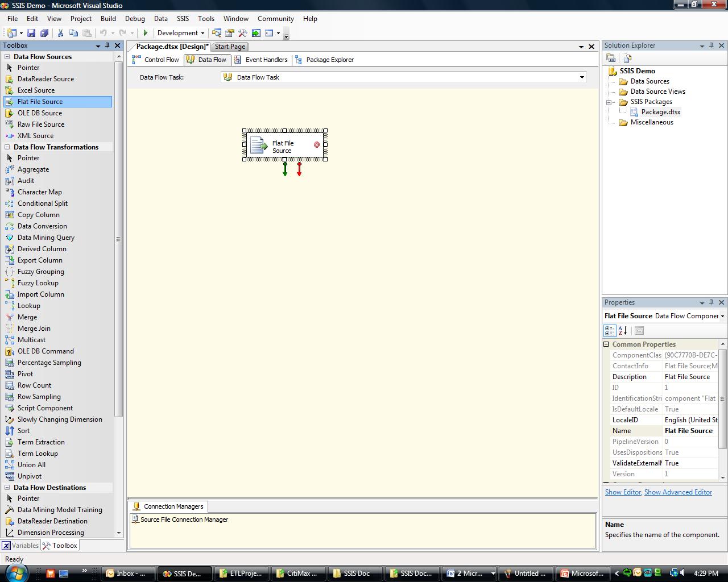Open the SSIS menu
Image resolution: width=728 pixels, height=582 pixels.
click(183, 19)
